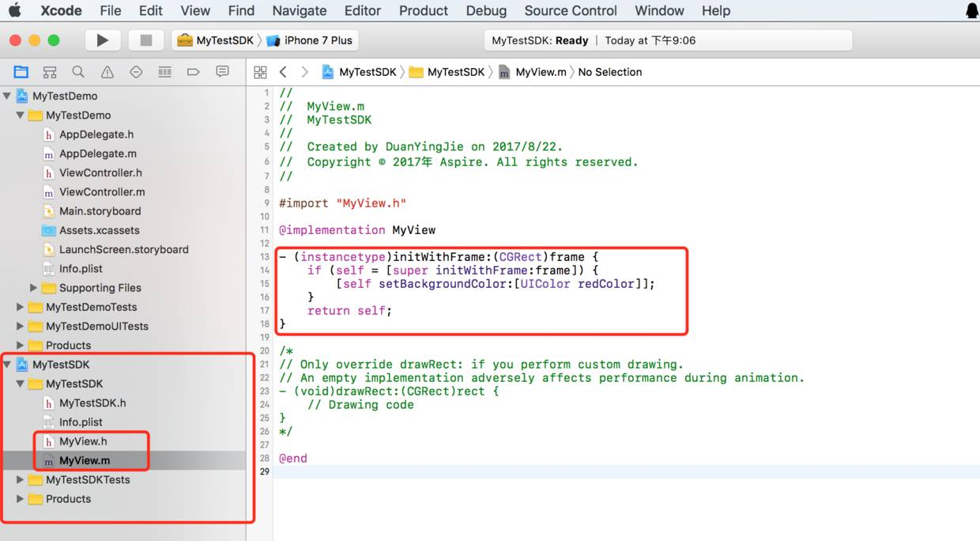This screenshot has height=541, width=980.
Task: Open the Apple menu
Action: point(15,10)
